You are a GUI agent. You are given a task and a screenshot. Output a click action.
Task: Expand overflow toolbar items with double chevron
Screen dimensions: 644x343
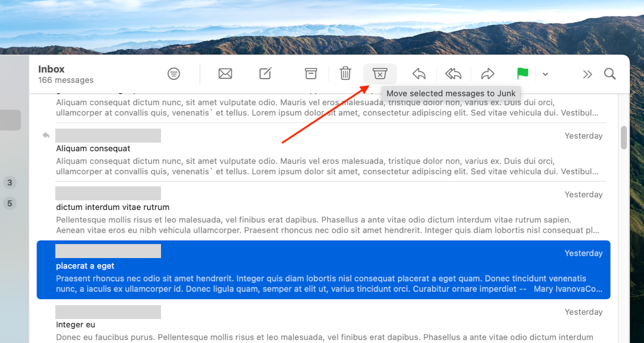(587, 74)
